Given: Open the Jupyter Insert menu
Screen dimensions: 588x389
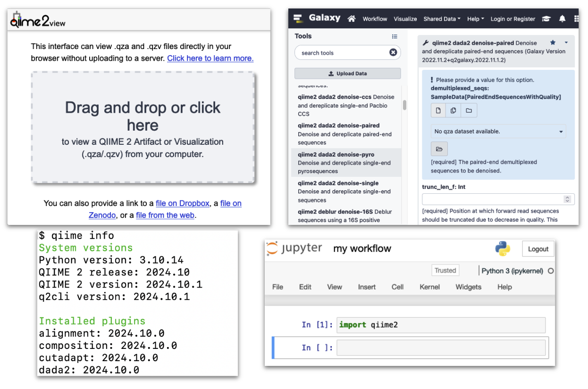Looking at the screenshot, I should [x=367, y=287].
